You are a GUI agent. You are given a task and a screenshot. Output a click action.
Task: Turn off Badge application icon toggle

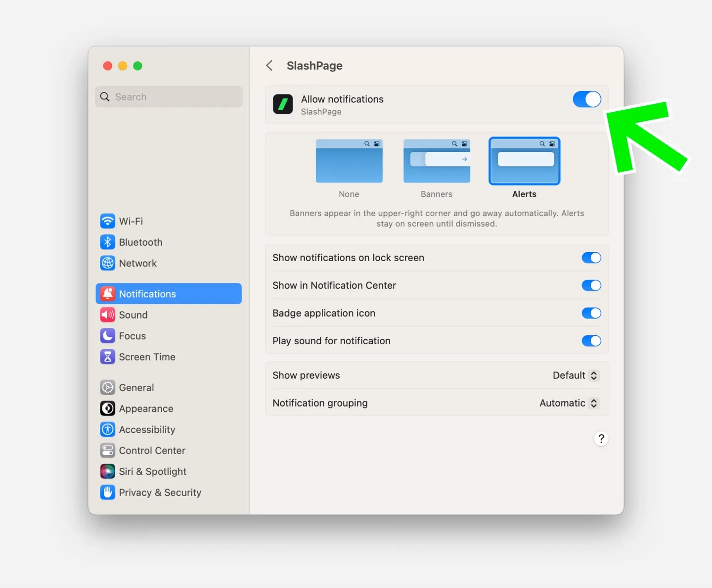coord(591,313)
